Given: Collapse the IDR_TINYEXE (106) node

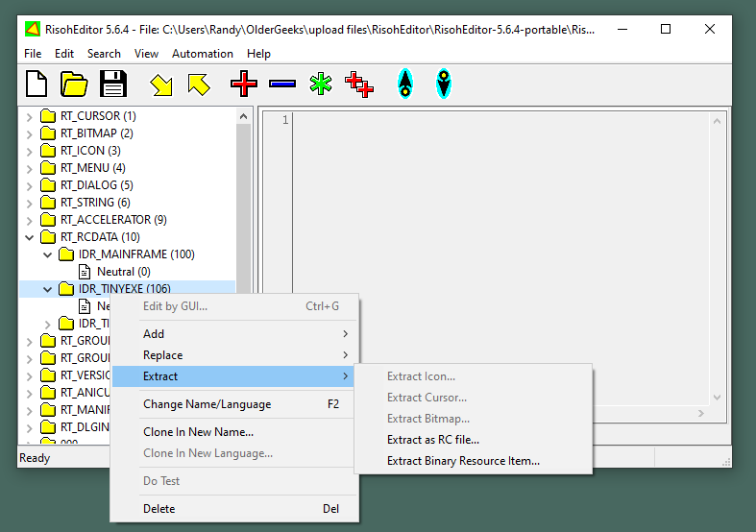Looking at the screenshot, I should [47, 290].
